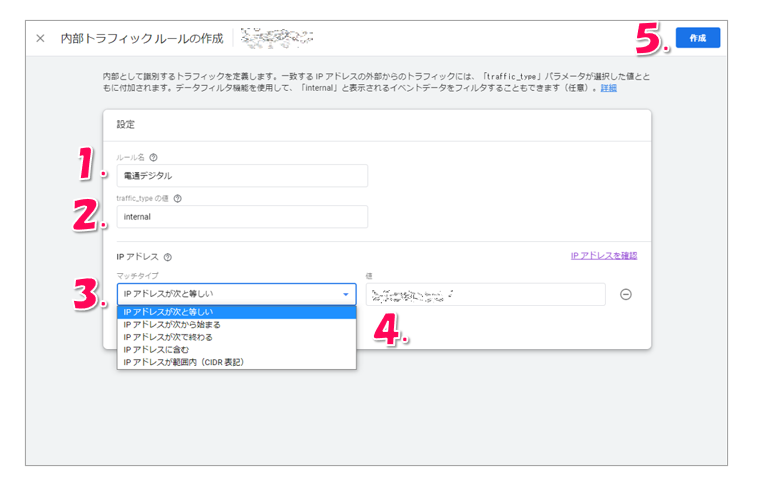Click the 作成 button

(x=697, y=38)
